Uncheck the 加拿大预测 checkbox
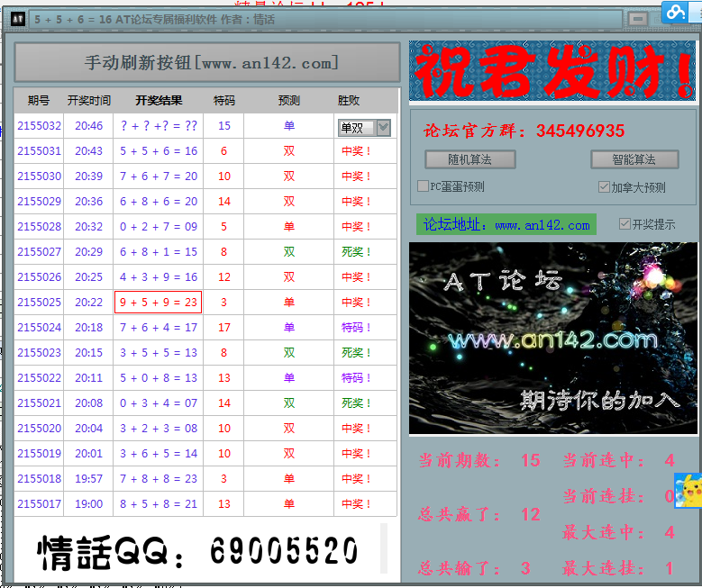 [605, 186]
